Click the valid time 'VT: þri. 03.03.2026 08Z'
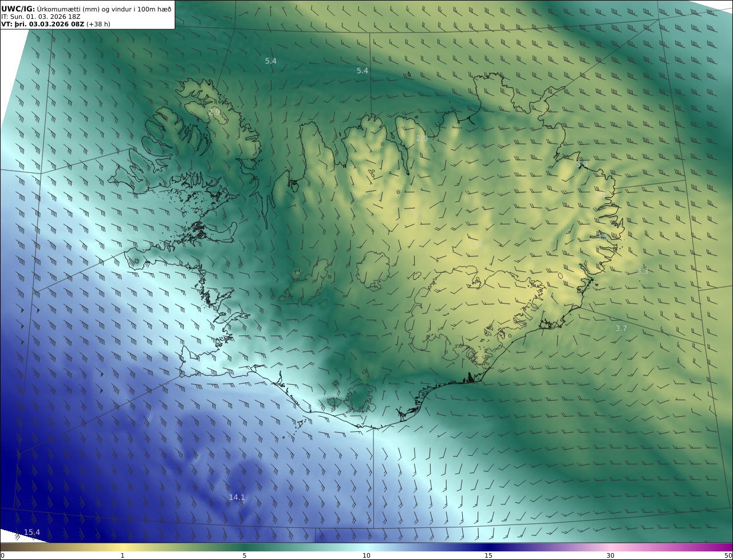 [x=42, y=24]
